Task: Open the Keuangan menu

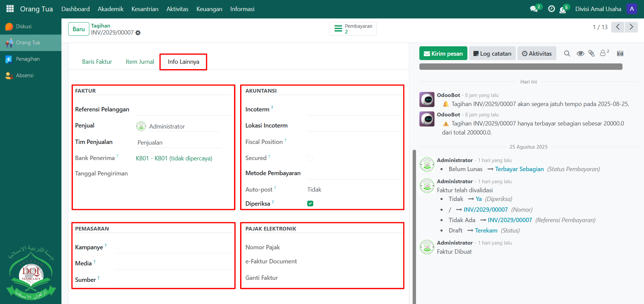Action: click(209, 9)
